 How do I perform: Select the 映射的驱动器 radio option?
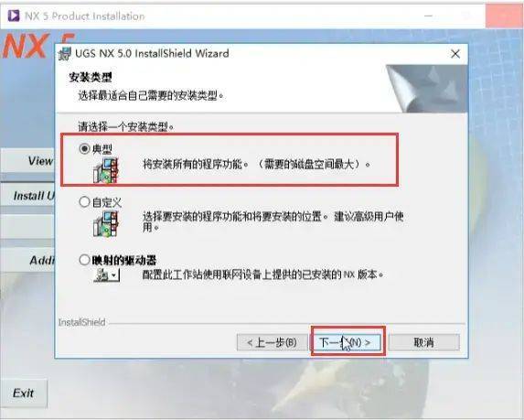pyautogui.click(x=84, y=260)
